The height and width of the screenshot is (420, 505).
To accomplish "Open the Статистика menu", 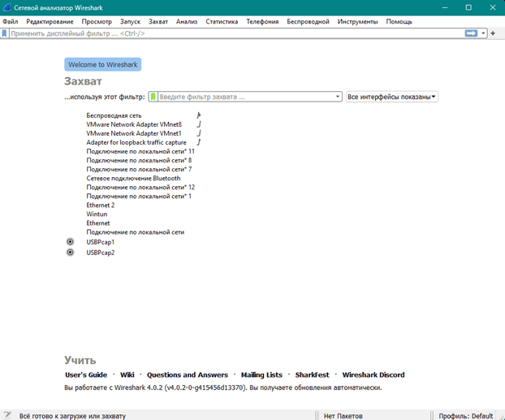I will click(222, 22).
